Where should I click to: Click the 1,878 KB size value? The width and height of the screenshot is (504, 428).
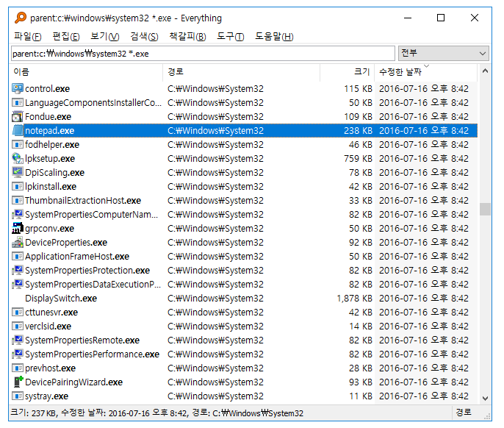(x=355, y=299)
